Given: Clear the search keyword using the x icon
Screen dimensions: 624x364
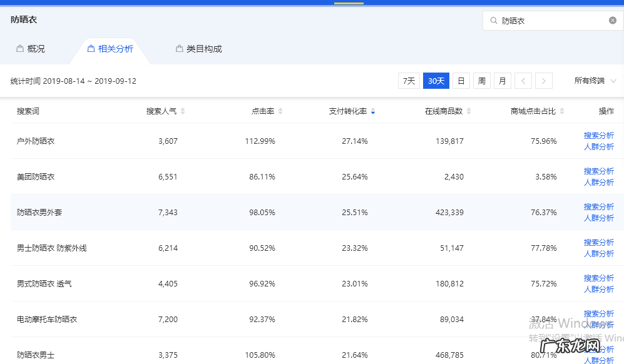Looking at the screenshot, I should [x=612, y=19].
